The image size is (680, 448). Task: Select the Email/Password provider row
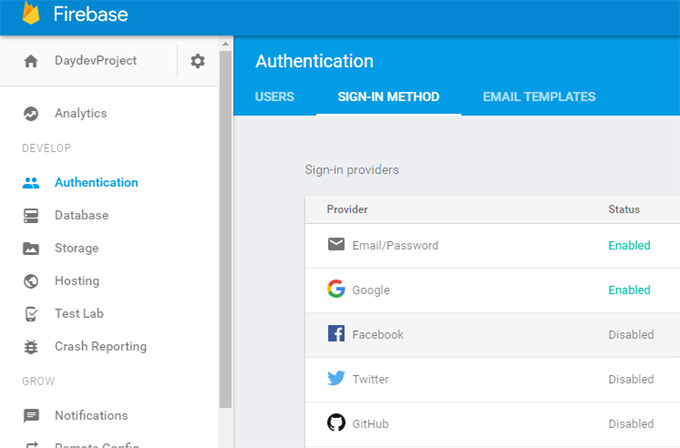tap(492, 246)
